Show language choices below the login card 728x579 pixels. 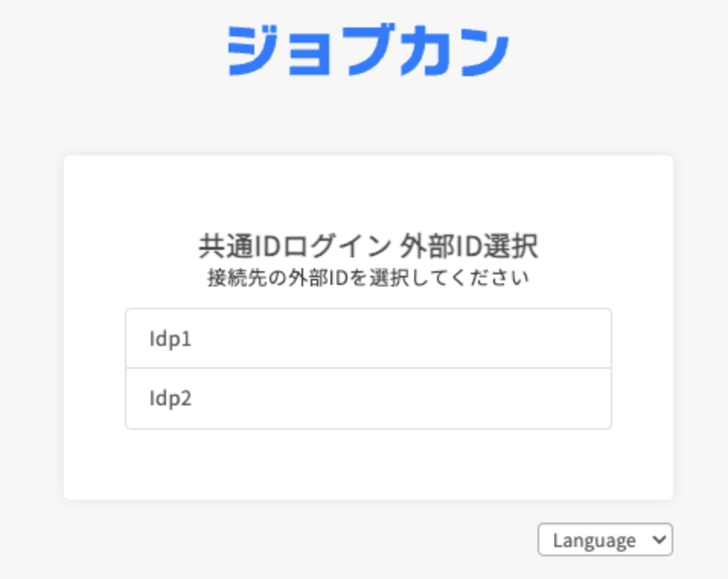(x=605, y=540)
